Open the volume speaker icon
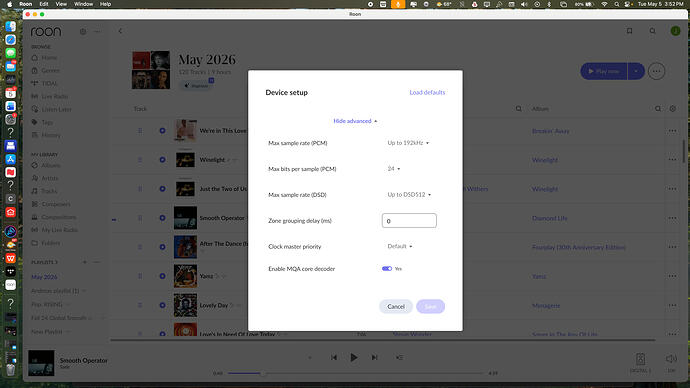 coord(671,359)
